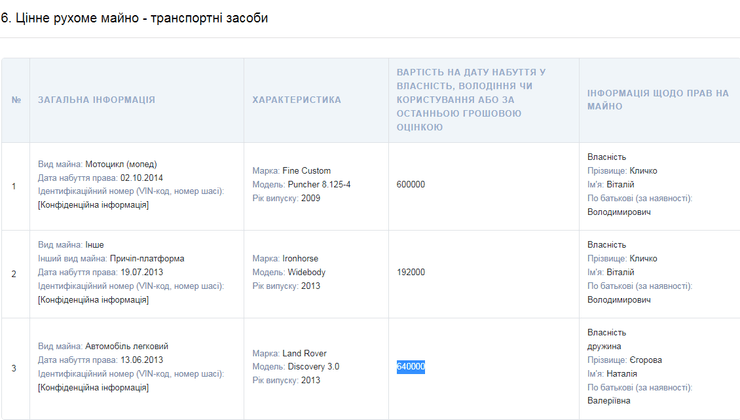Click the № column header
Viewport: 740px width, 420px height.
pos(15,100)
